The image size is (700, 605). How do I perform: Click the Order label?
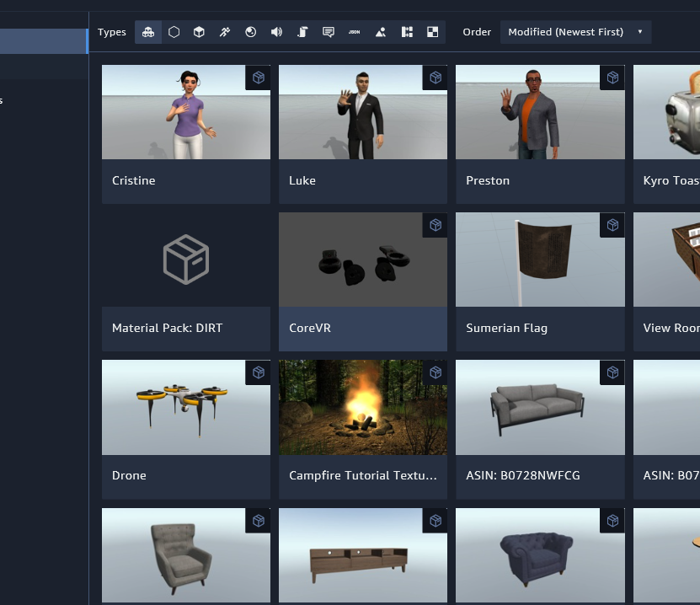point(477,32)
